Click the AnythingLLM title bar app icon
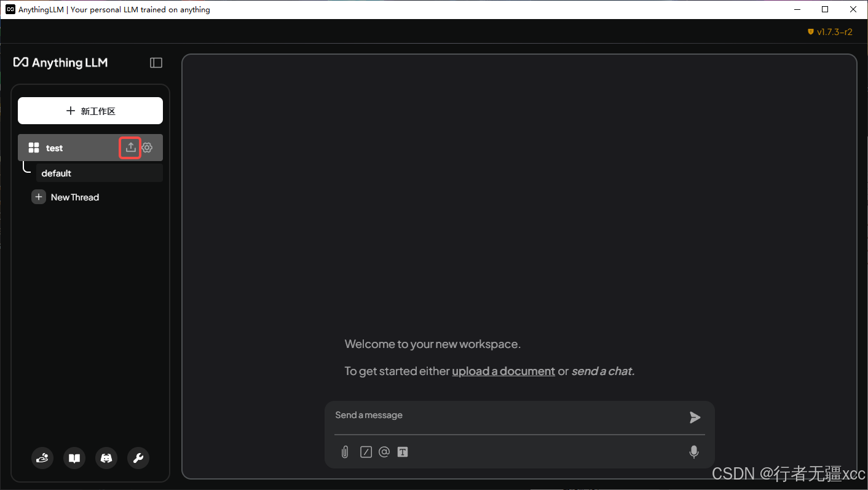 tap(10, 9)
